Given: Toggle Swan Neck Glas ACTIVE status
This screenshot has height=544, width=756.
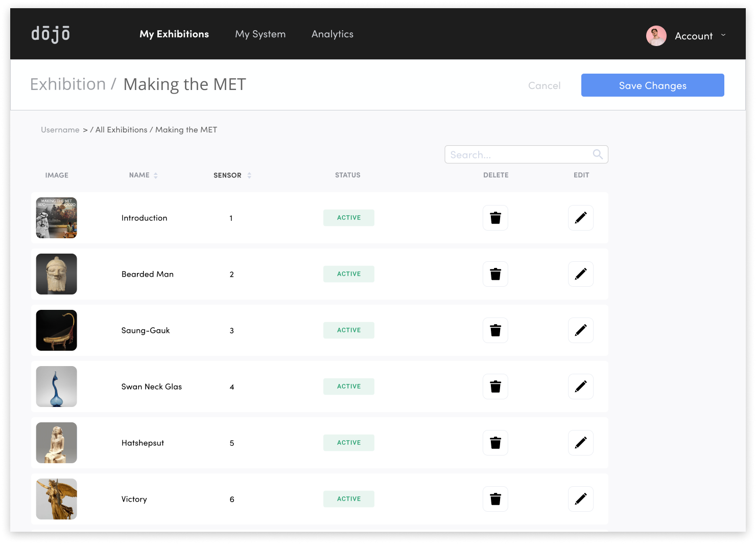Looking at the screenshot, I should click(349, 387).
